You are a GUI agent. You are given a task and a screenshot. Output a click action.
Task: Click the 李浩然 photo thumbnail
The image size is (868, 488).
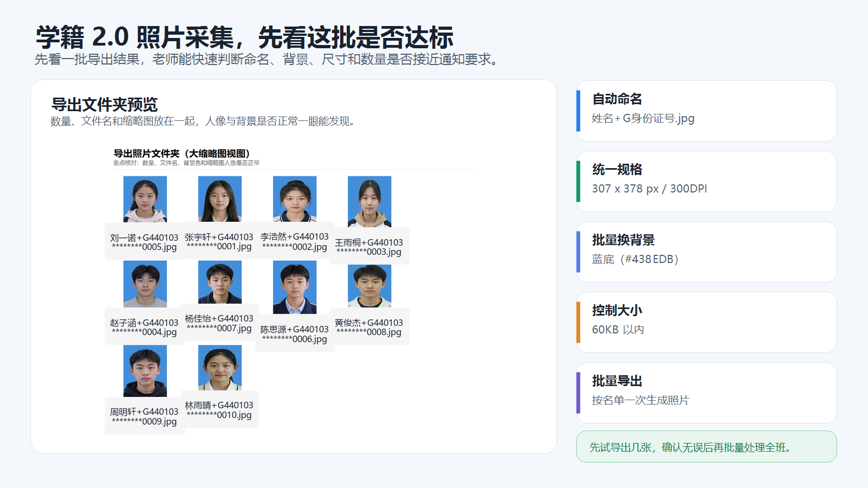click(295, 198)
